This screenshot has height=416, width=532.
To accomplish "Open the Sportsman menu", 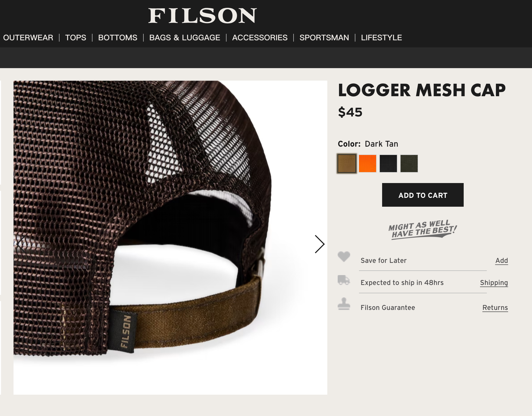I will 324,38.
